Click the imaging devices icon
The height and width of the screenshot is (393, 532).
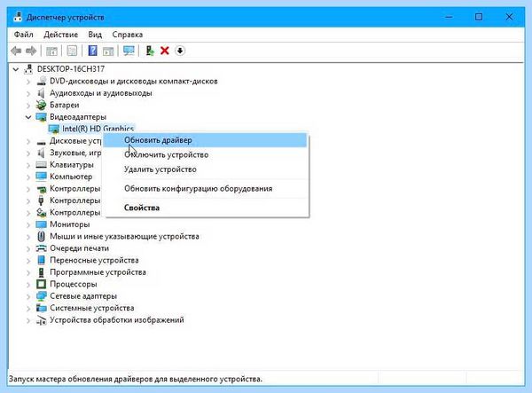42,320
